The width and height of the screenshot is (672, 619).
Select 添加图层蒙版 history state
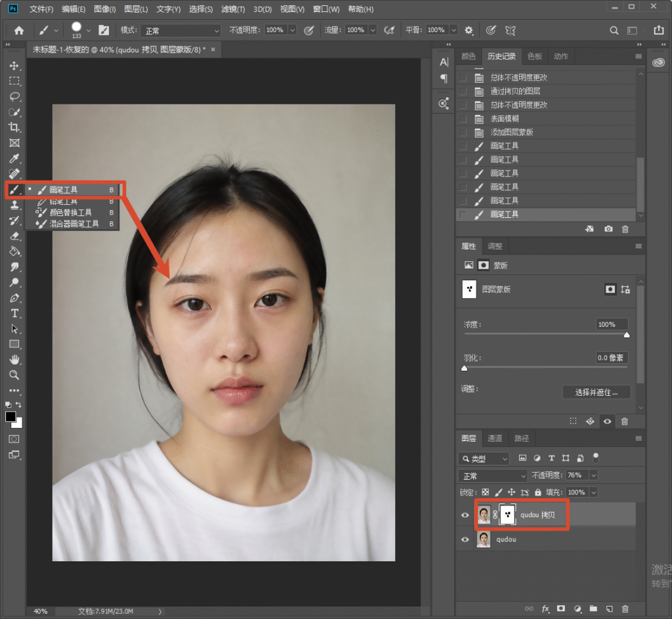pos(546,133)
